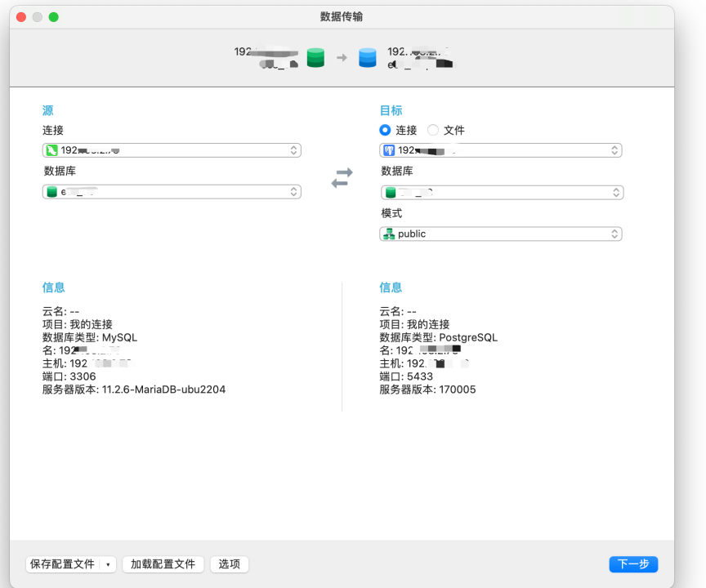Click the connection icon in source 连接 field

click(49, 149)
